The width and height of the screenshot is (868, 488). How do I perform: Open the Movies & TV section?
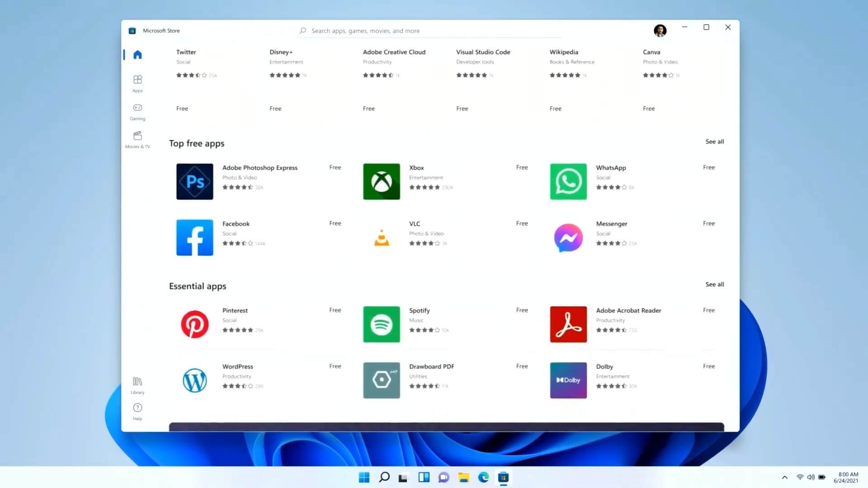[x=137, y=139]
